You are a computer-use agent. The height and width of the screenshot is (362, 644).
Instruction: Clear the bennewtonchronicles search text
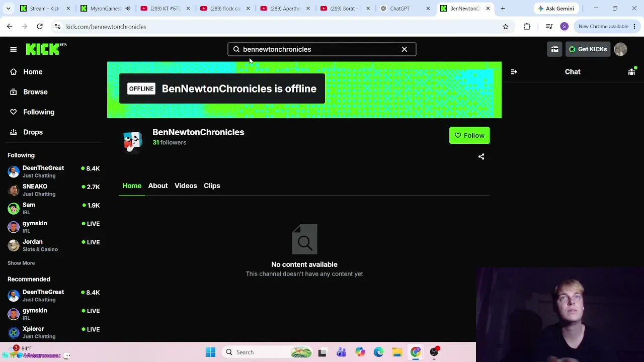[x=405, y=49]
